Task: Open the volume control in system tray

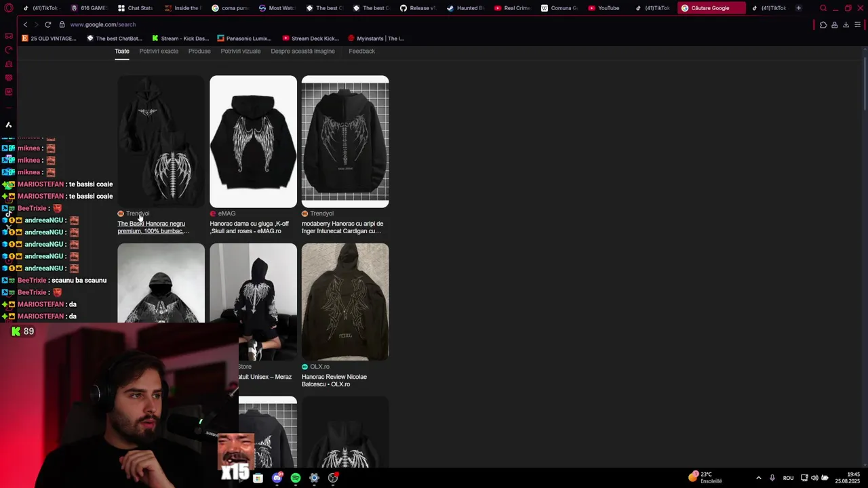Action: coord(814,478)
